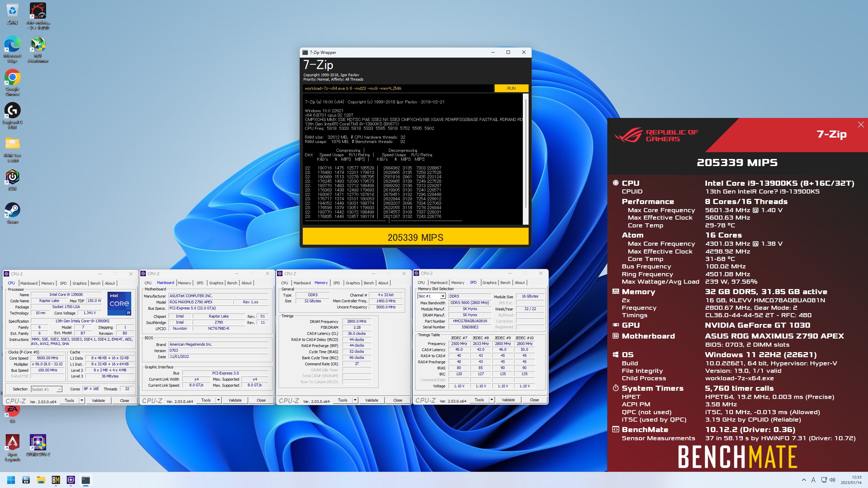Open CPUID CPU-Z desktop shortcut
The width and height of the screenshot is (868, 488).
[38, 445]
